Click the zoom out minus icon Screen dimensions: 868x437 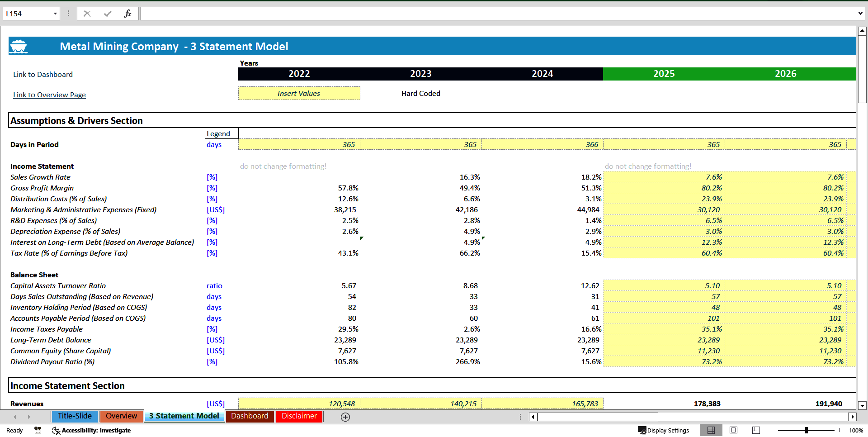773,430
